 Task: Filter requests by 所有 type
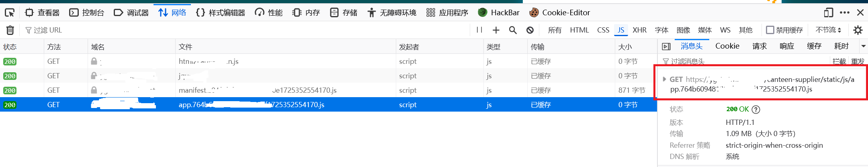pos(555,30)
